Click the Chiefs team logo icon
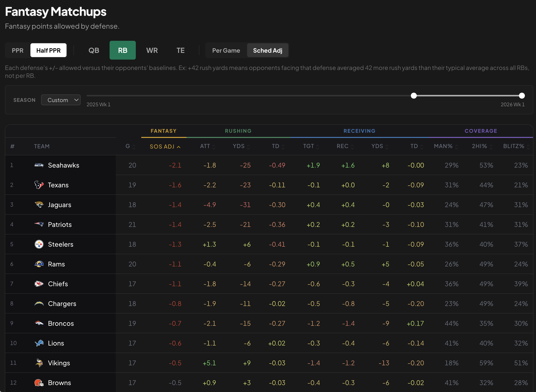Viewport: 536px width, 392px height. pyautogui.click(x=39, y=284)
